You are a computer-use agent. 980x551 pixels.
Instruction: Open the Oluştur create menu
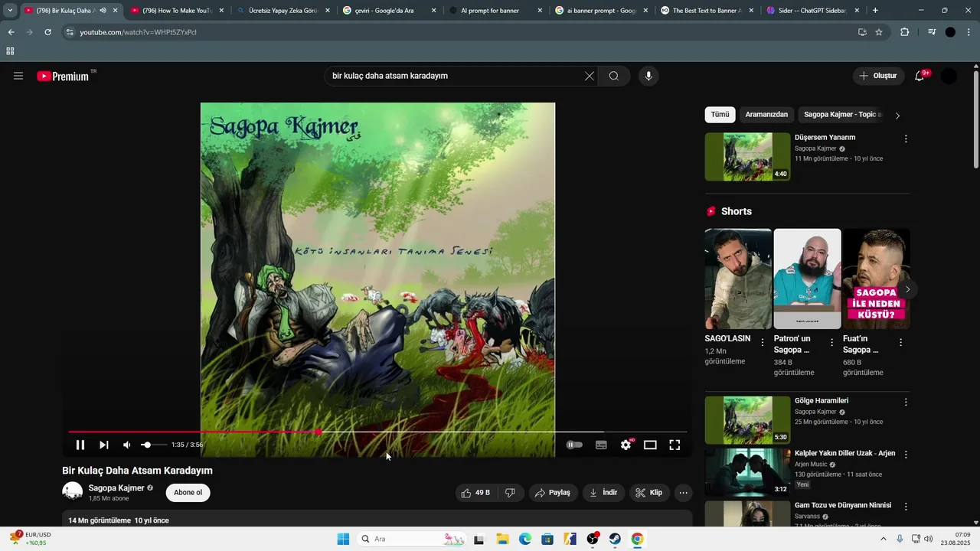pos(879,76)
